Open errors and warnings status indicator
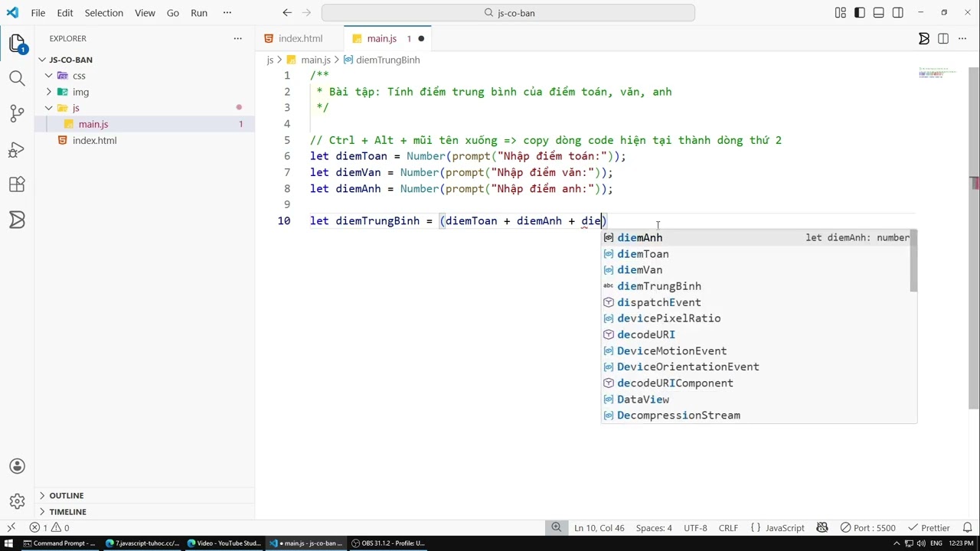The height and width of the screenshot is (551, 980). tap(49, 527)
